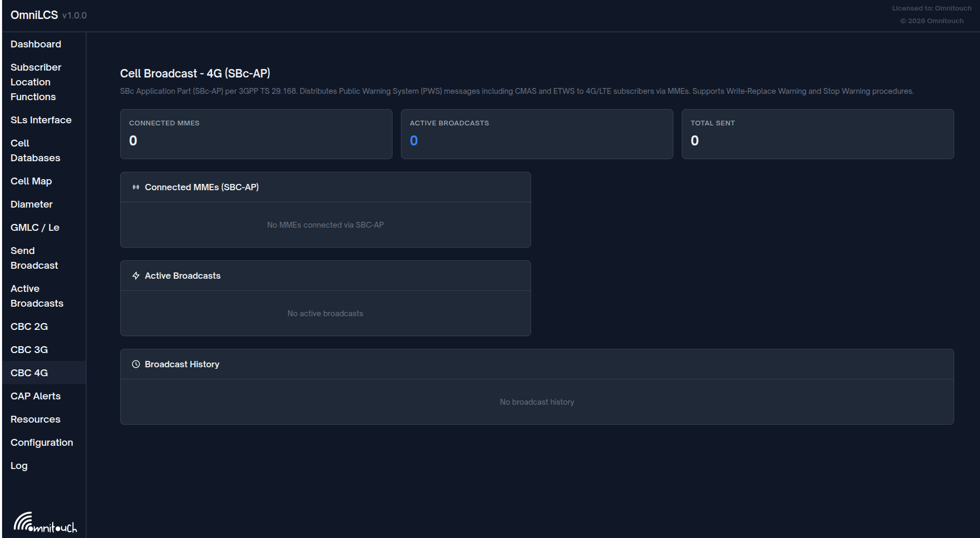This screenshot has width=980, height=538.
Task: Navigate to Cell Databases
Action: click(x=35, y=151)
